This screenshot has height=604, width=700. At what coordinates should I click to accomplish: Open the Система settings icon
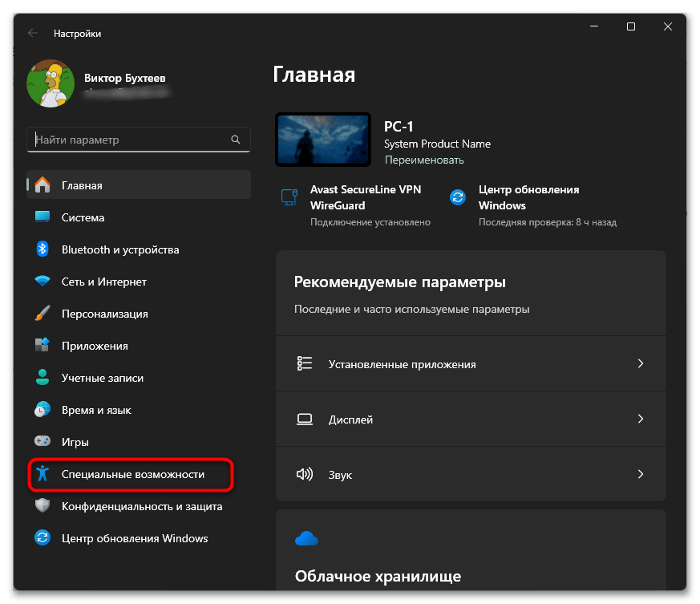point(42,217)
